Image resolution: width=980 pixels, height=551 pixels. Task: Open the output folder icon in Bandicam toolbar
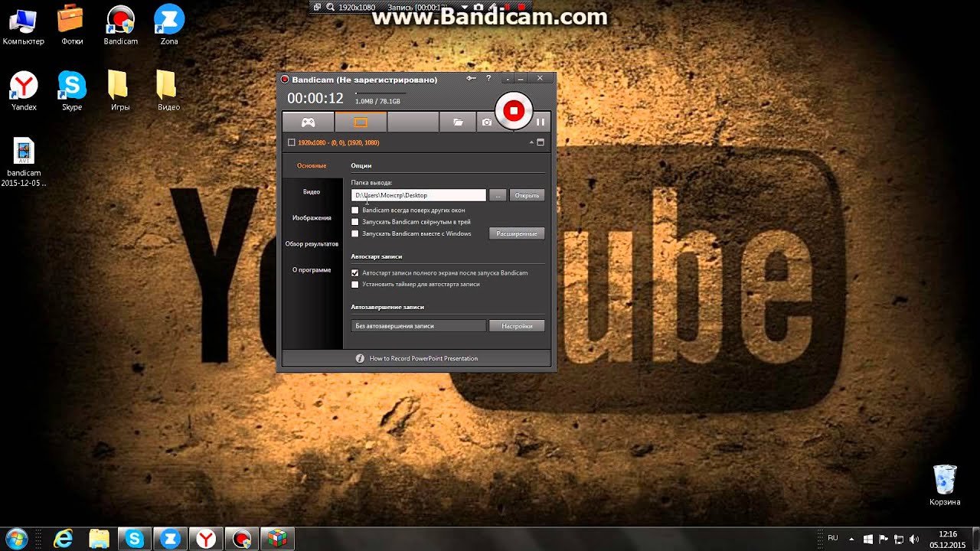(x=458, y=122)
